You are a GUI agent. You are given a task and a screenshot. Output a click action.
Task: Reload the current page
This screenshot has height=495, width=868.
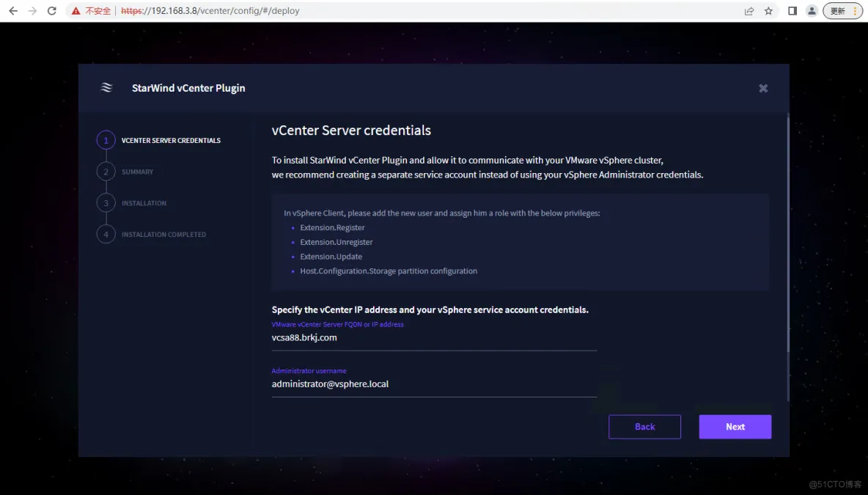click(51, 10)
